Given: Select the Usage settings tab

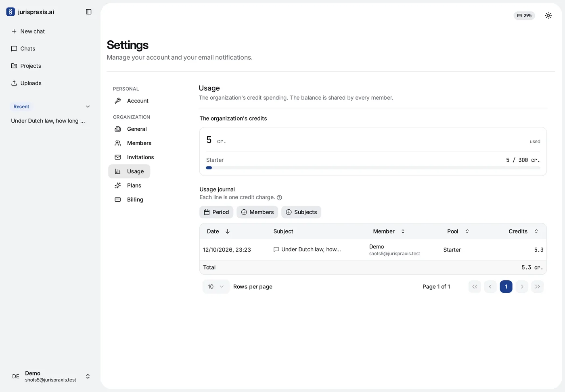Looking at the screenshot, I should pos(129,171).
